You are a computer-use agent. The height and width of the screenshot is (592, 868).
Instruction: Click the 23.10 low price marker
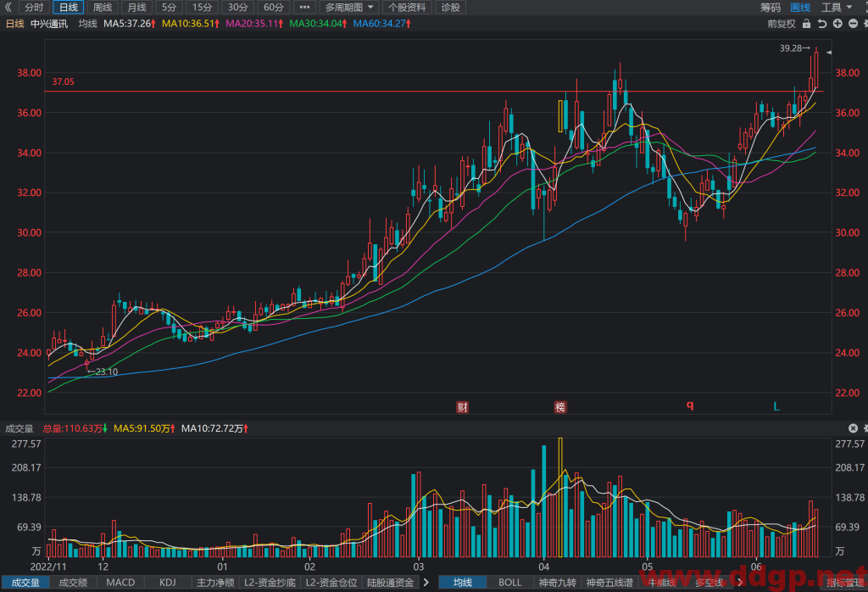pos(103,371)
